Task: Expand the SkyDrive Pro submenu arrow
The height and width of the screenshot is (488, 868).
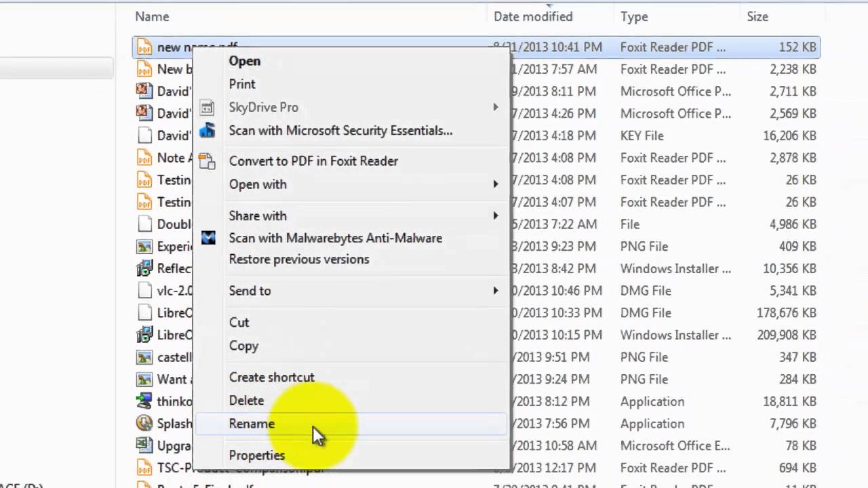Action: [x=496, y=107]
